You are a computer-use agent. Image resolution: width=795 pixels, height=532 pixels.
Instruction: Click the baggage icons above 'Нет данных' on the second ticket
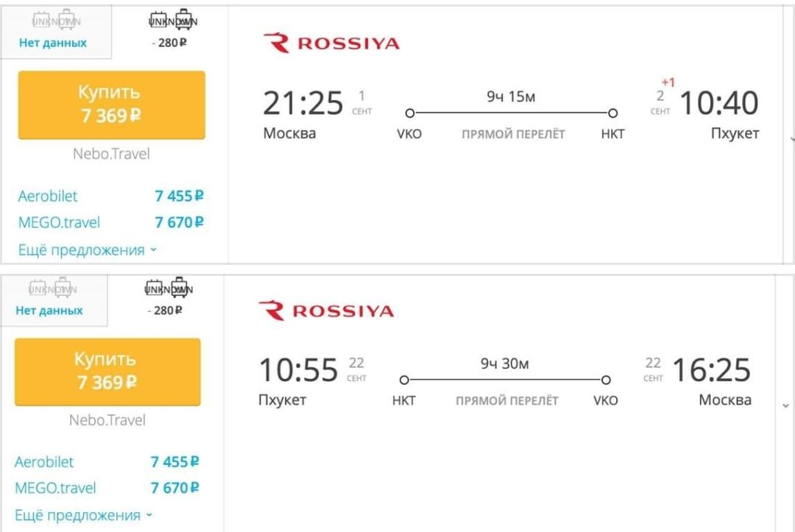pyautogui.click(x=53, y=288)
